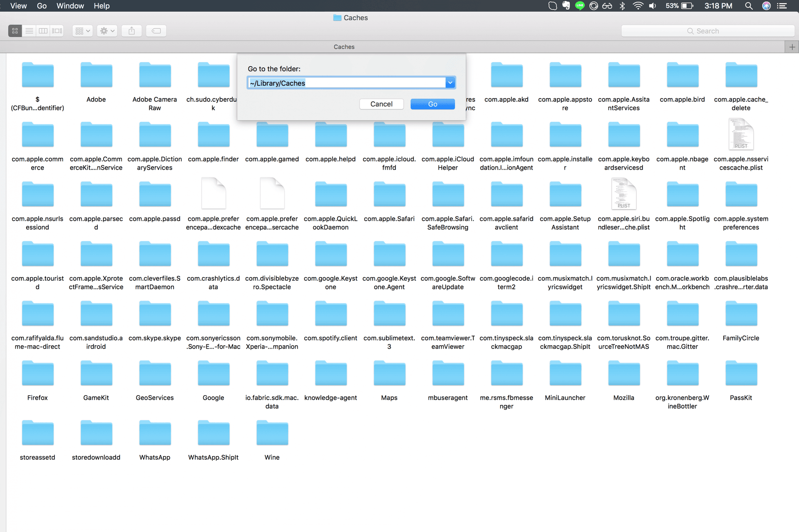The height and width of the screenshot is (532, 799).
Task: Select the com.spotify.client folder
Action: pos(330,313)
